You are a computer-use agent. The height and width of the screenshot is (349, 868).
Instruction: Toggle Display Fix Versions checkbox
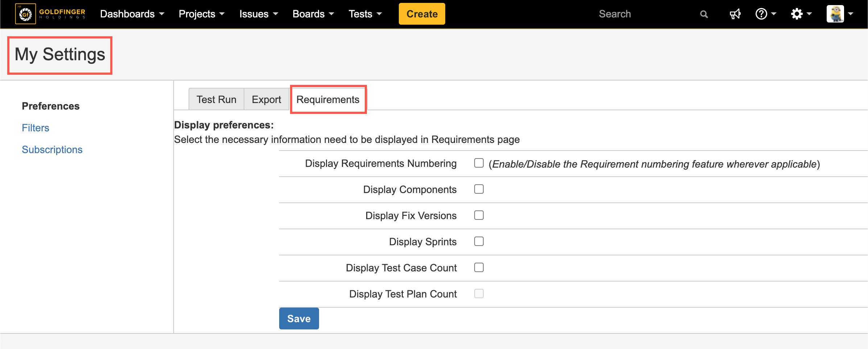479,215
